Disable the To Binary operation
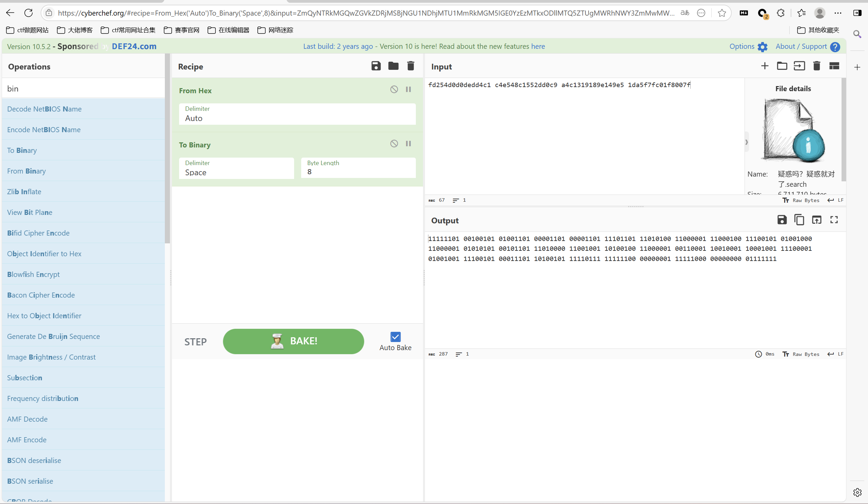 point(394,144)
